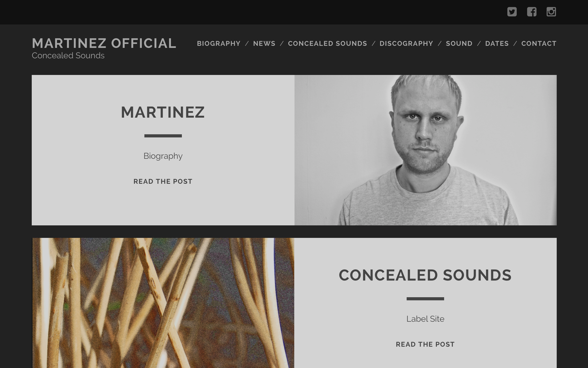Go to the Biography menu item
The height and width of the screenshot is (368, 588).
[219, 43]
